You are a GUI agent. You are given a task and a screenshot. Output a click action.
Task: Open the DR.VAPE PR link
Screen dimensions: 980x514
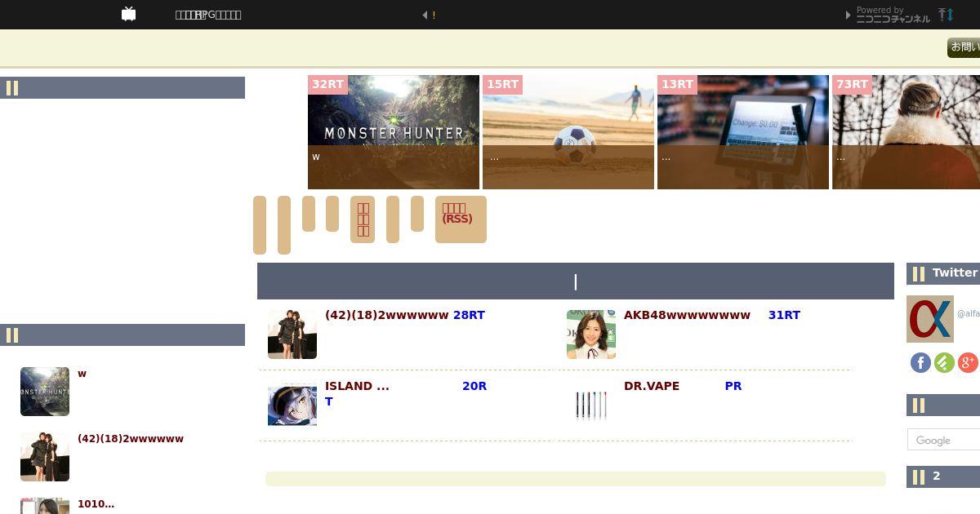click(x=683, y=386)
